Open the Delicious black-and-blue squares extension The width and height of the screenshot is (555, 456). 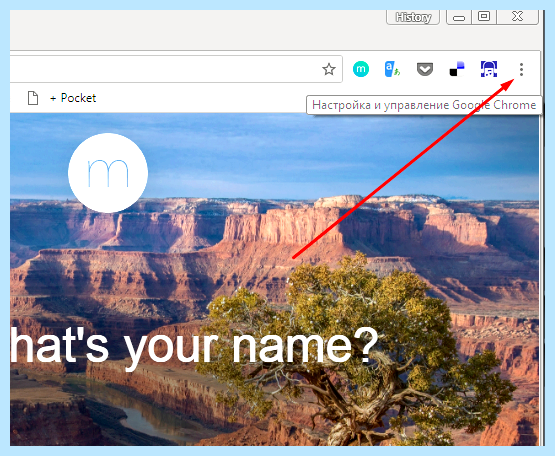(457, 69)
